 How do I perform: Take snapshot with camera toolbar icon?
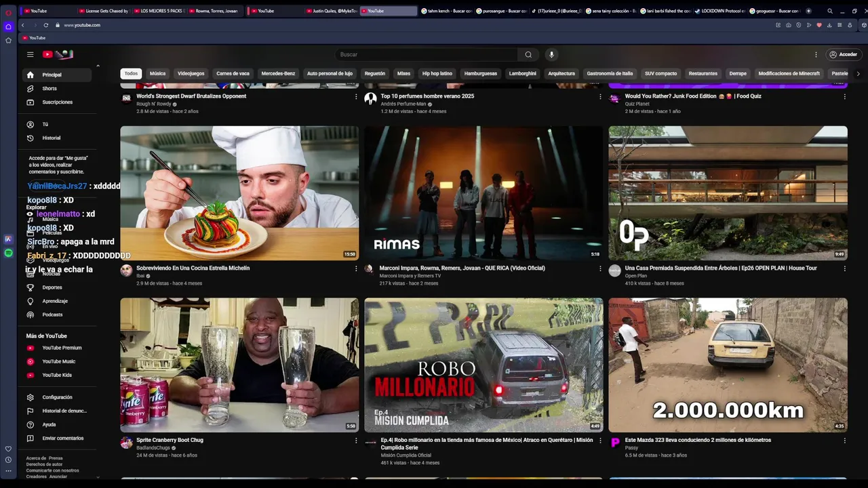tap(788, 25)
